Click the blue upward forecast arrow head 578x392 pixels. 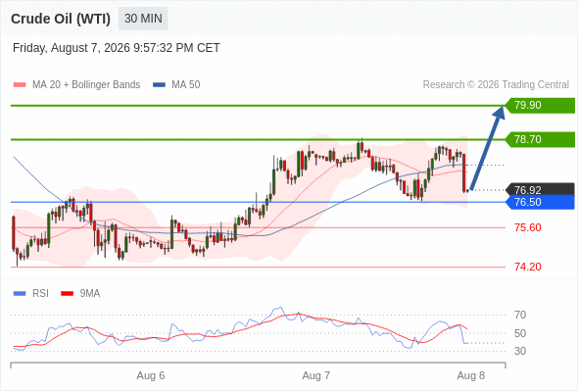click(499, 113)
